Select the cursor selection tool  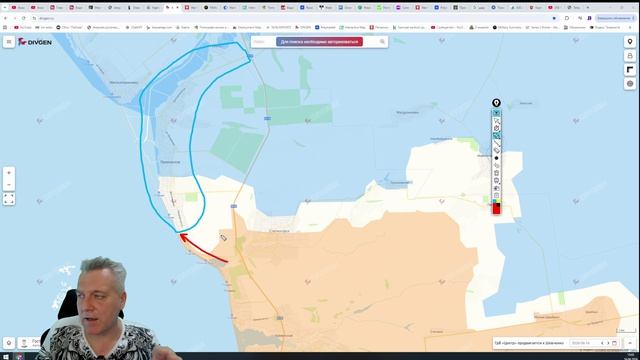point(496,121)
